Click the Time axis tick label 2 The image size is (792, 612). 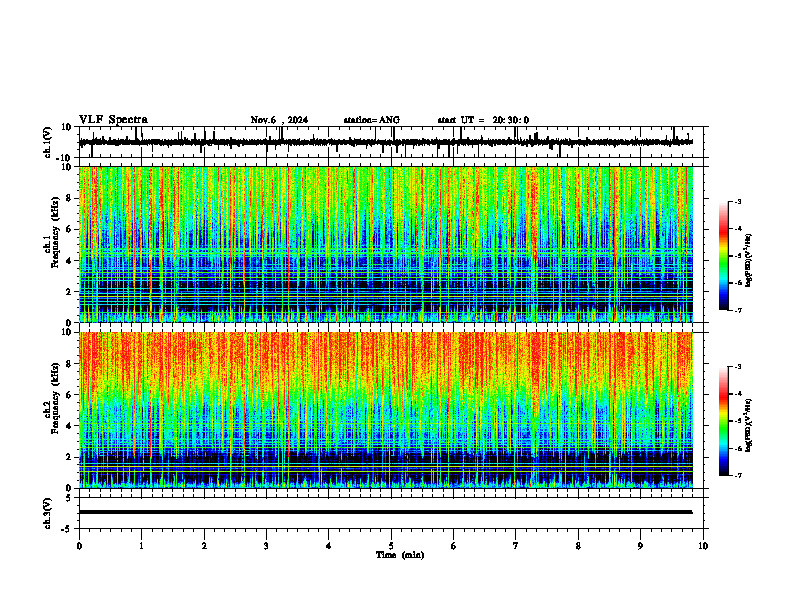(x=204, y=546)
